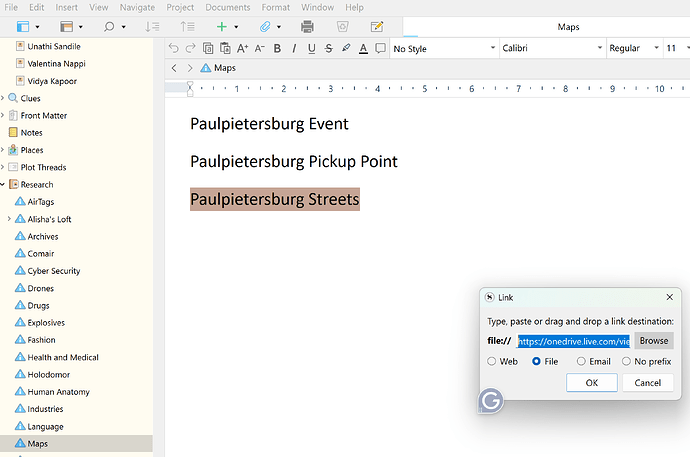This screenshot has height=457, width=690.
Task: Click the search magnifier icon
Action: pos(109,27)
